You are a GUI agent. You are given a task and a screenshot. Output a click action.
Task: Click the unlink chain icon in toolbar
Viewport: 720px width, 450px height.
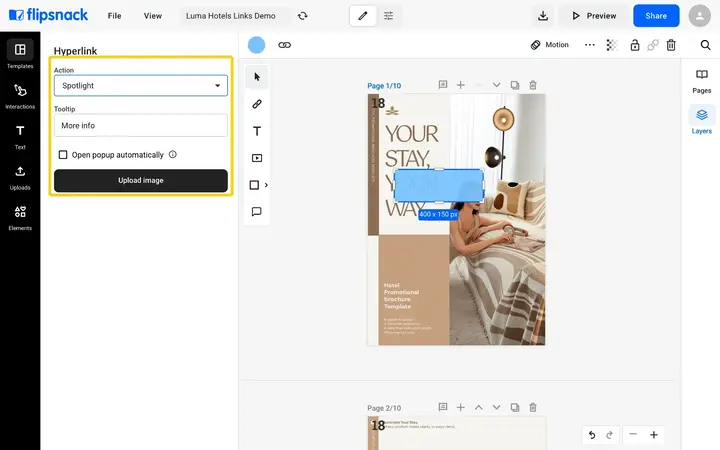coord(653,45)
